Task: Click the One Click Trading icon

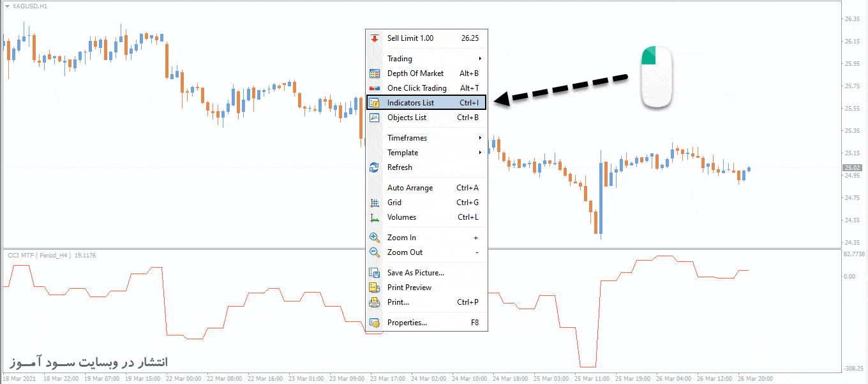Action: [375, 88]
